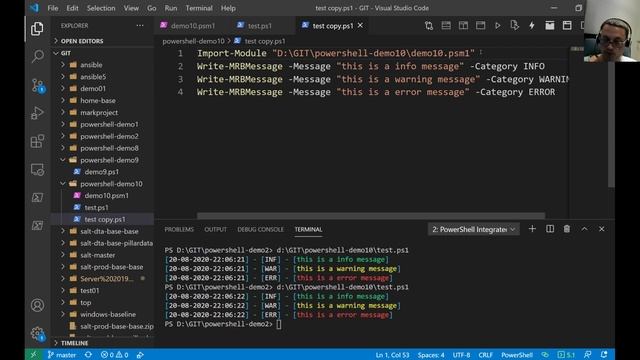Click the Ln 1, Col 53 status item
Image resolution: width=640 pixels, height=360 pixels.
[x=392, y=355]
